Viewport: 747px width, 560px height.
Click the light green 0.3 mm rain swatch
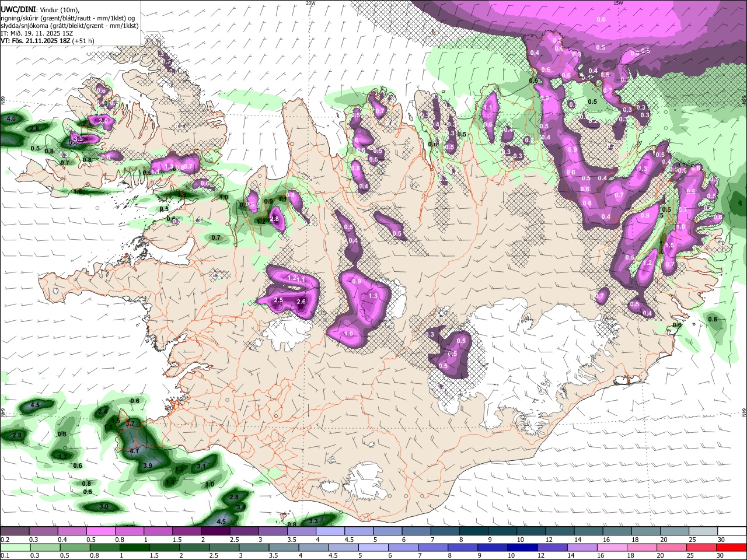tap(44, 547)
